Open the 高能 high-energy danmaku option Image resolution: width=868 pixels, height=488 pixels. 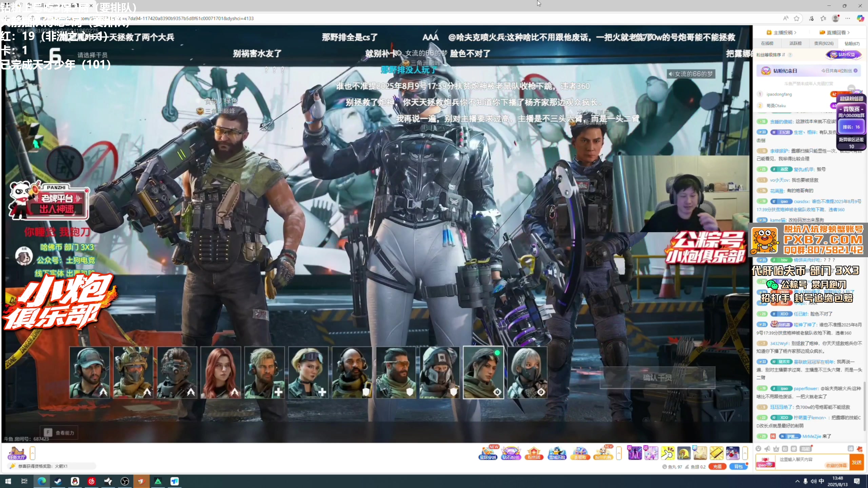[806, 449]
